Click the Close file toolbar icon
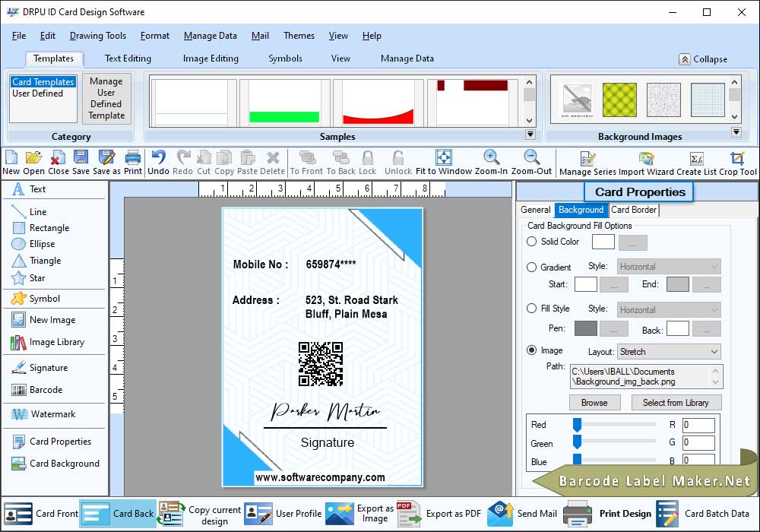The image size is (760, 532). (59, 157)
